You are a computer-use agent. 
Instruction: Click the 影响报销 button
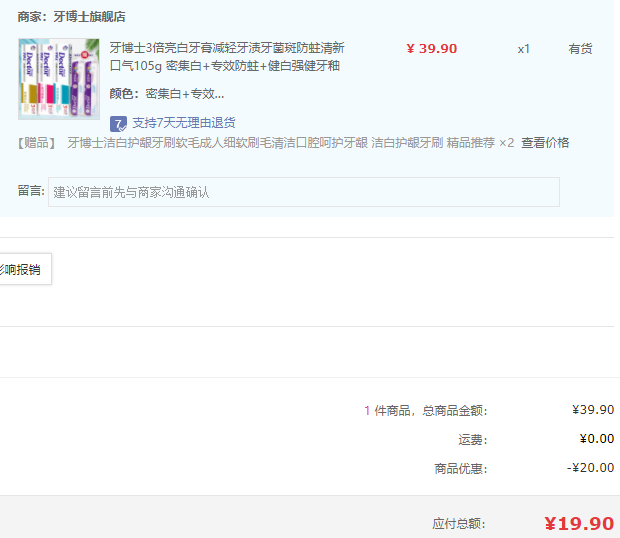click(x=25, y=269)
